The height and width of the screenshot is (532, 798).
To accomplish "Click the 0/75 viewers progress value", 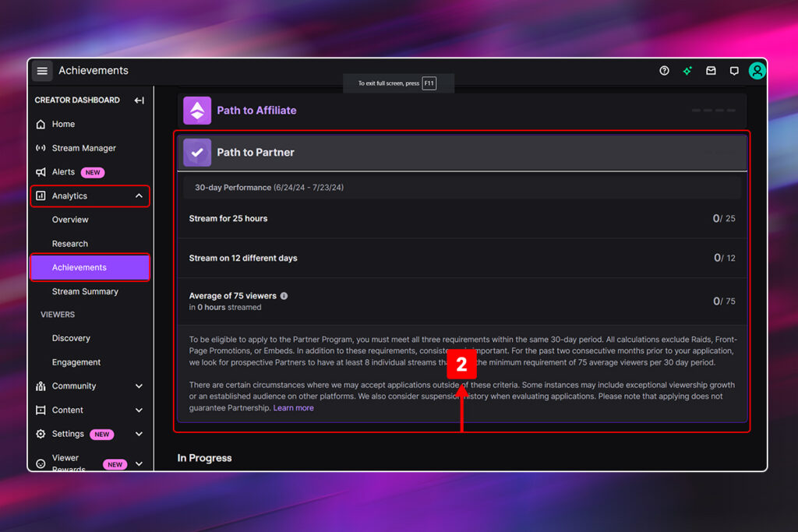I will pos(724,301).
